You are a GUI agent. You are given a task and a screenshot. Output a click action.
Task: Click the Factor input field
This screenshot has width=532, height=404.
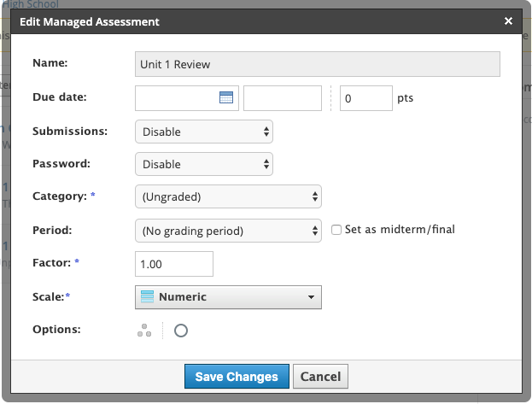coord(174,264)
